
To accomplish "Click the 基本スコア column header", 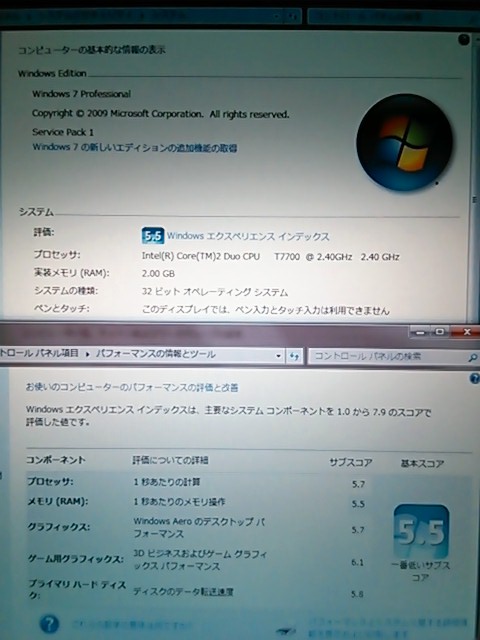I will tap(422, 464).
